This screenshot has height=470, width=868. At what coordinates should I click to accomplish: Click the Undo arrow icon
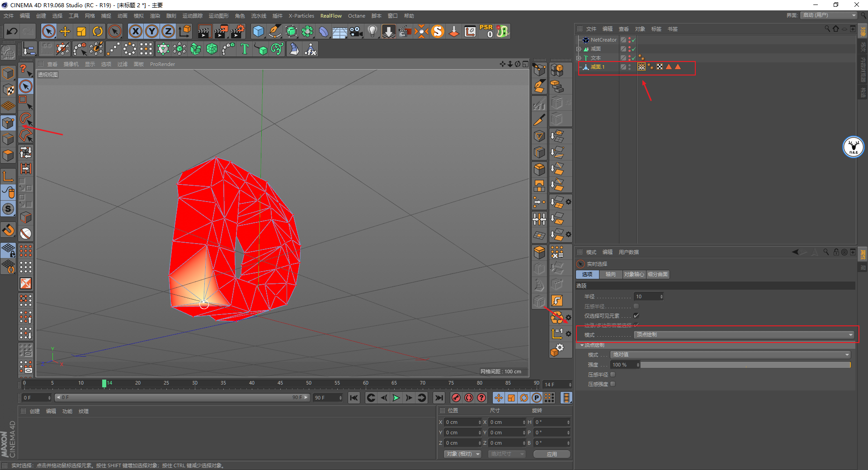tap(12, 31)
